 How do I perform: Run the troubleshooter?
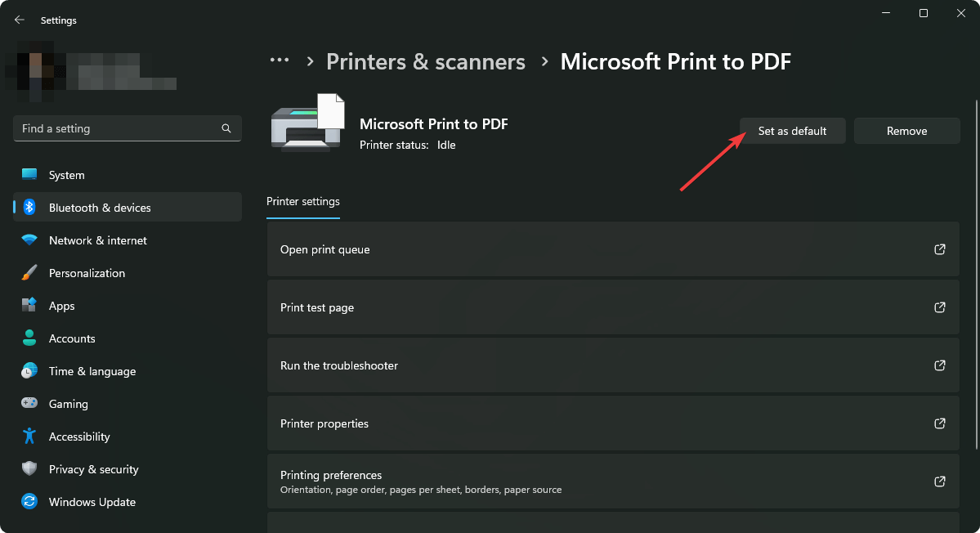tap(612, 365)
